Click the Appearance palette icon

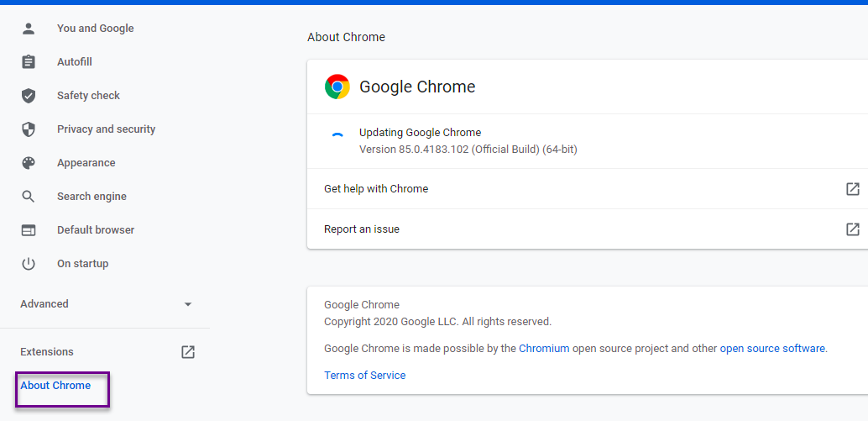tap(29, 163)
